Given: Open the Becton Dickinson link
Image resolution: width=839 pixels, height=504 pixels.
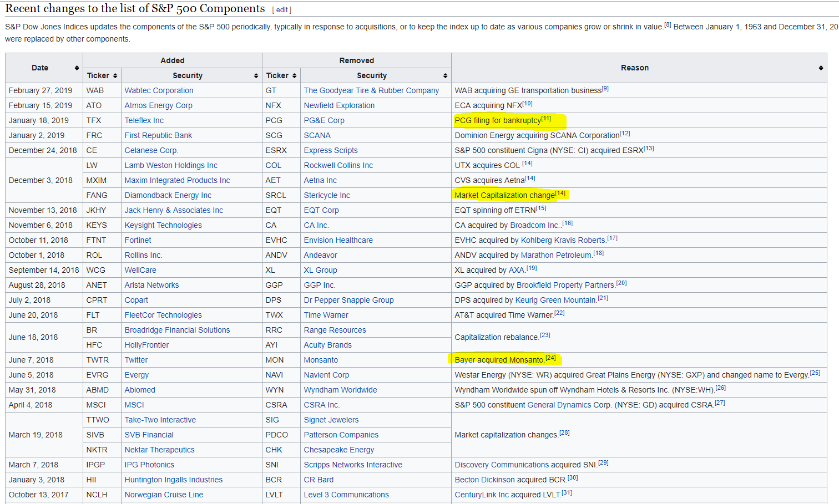Looking at the screenshot, I should coord(484,480).
